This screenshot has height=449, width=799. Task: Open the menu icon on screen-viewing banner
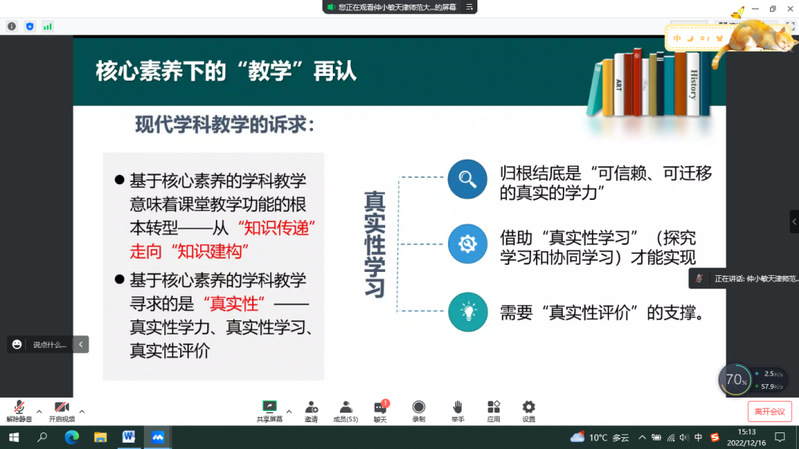[469, 7]
